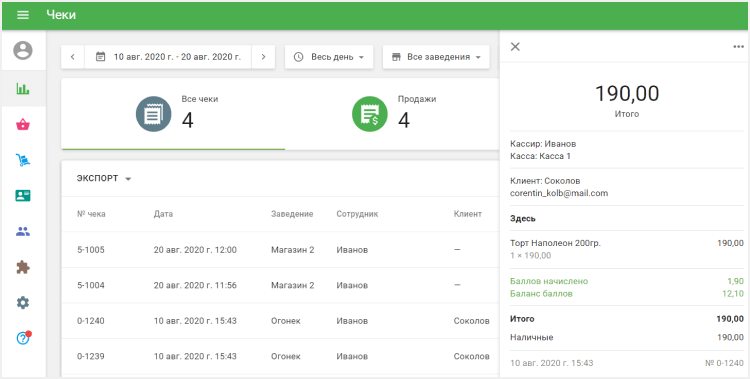The width and height of the screenshot is (750, 379).
Task: Open the date range 10–20 авг. 2020 picker
Action: coord(168,57)
